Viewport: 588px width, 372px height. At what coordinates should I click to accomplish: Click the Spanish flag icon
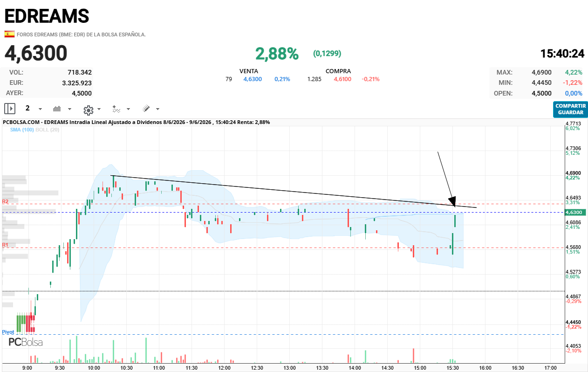9,34
